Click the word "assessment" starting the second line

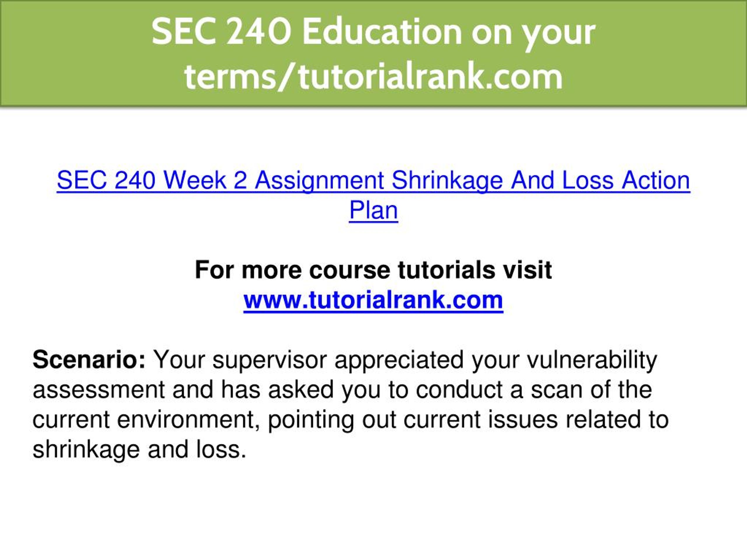(x=99, y=390)
